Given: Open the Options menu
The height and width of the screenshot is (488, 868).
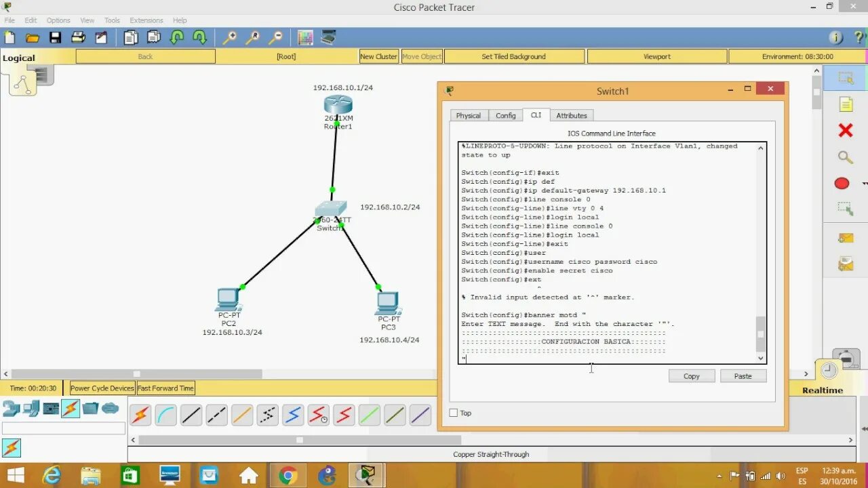Looking at the screenshot, I should [58, 20].
